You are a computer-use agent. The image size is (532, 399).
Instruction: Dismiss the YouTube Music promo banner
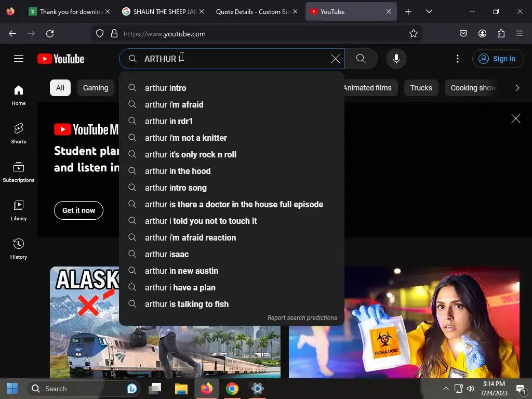tap(516, 118)
